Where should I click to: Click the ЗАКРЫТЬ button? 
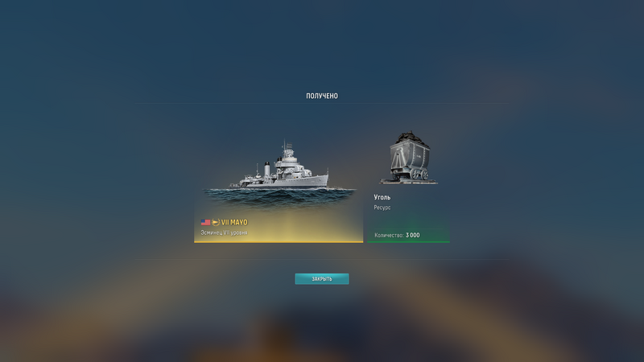pos(321,278)
